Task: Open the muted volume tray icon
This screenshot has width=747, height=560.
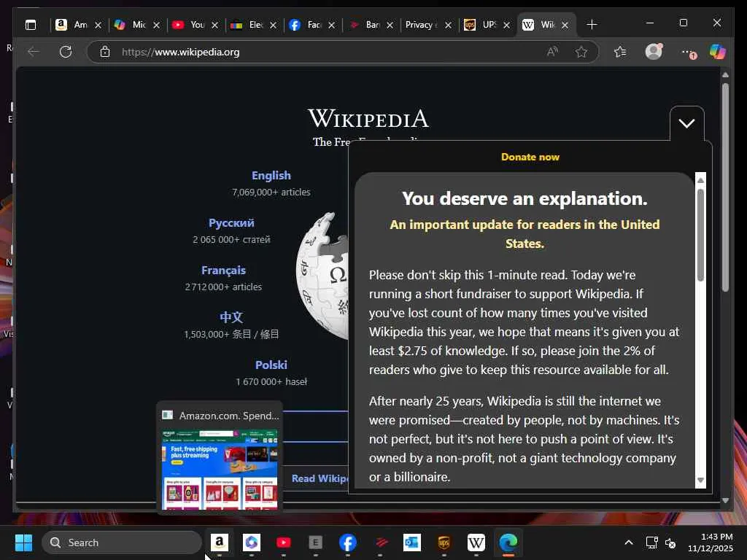Action: coord(670,542)
